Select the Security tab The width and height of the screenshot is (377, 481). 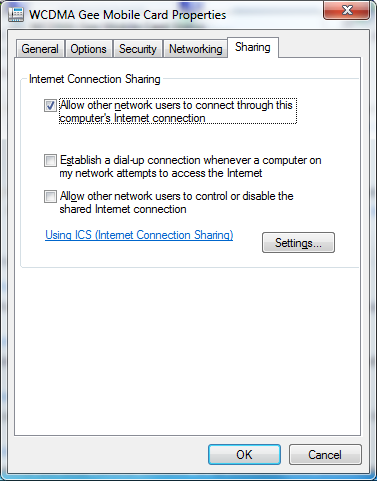tap(138, 49)
